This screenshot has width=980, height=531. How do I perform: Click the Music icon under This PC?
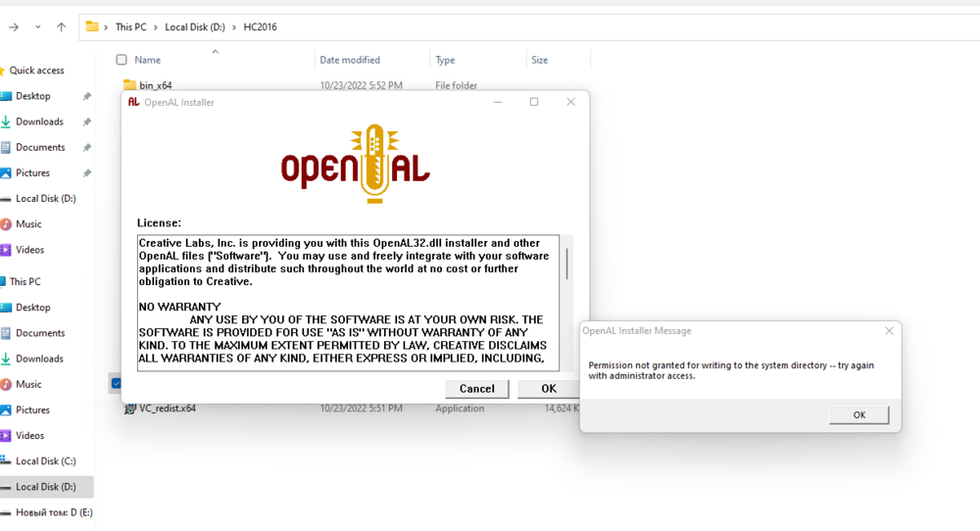coord(6,384)
